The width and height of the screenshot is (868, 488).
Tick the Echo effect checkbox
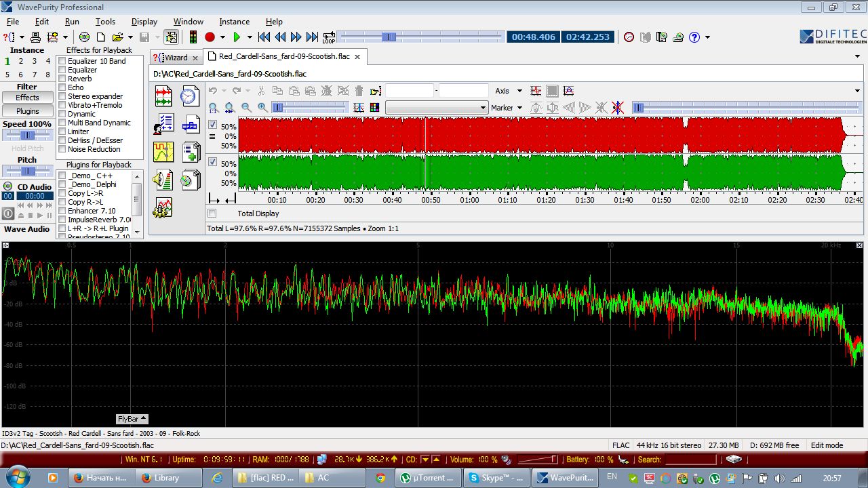[x=62, y=87]
